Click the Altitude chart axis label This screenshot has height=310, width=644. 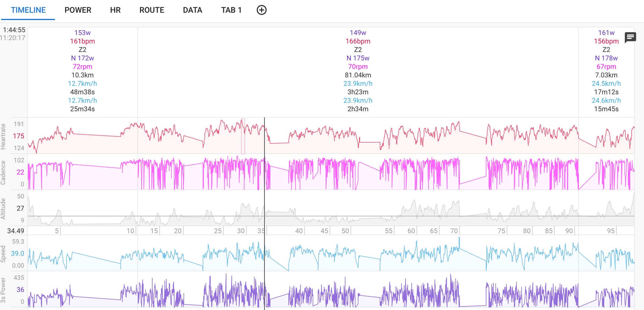[x=3, y=209]
